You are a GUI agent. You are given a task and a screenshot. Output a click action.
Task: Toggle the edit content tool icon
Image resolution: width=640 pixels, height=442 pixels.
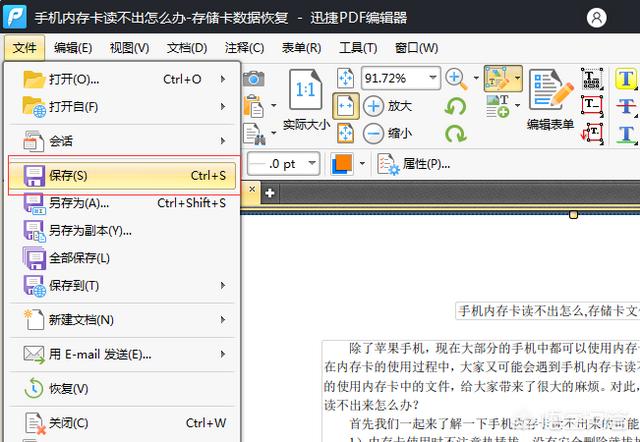click(498, 78)
